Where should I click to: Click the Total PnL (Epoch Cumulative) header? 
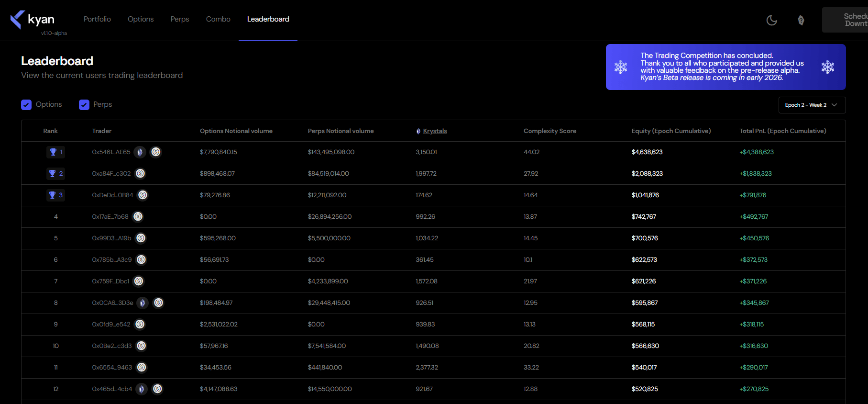tap(783, 131)
